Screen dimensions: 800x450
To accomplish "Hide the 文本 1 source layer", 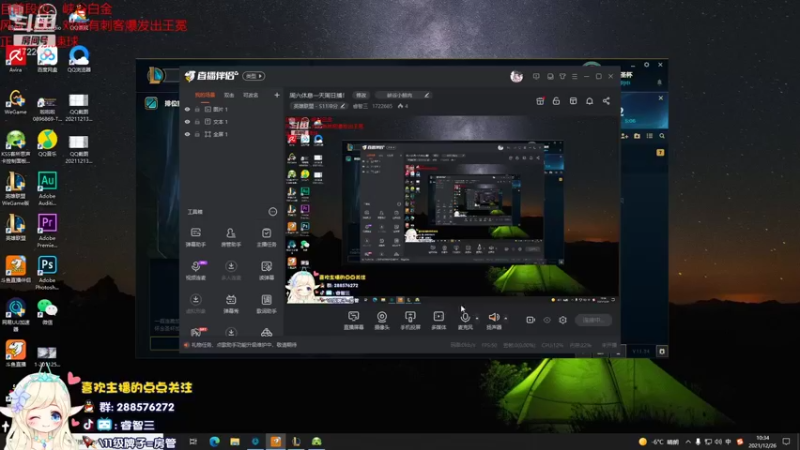I will (x=187, y=121).
